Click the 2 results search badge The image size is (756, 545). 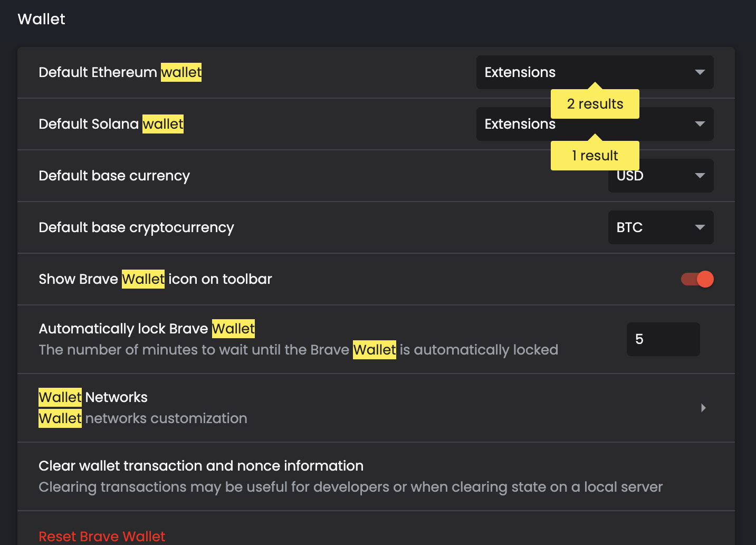click(x=595, y=104)
